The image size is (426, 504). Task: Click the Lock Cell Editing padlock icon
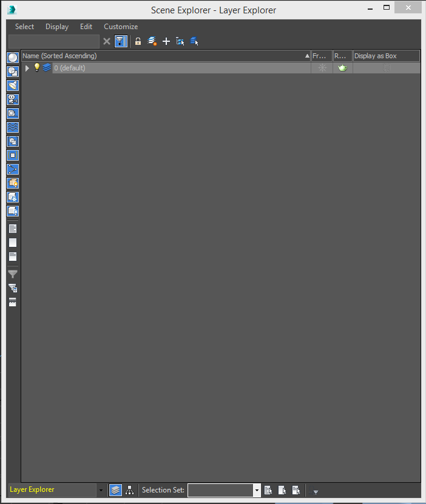pos(138,41)
